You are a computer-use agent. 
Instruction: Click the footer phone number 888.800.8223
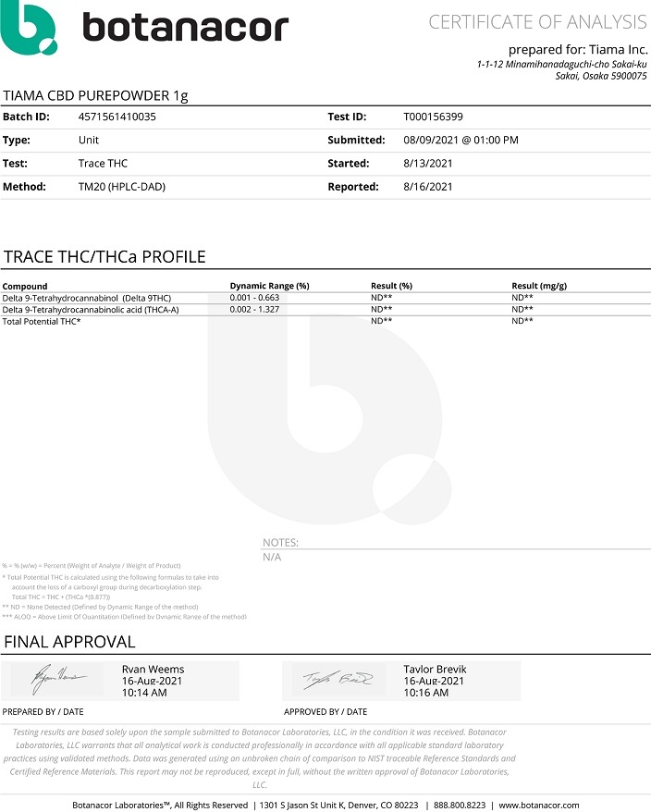460,806
